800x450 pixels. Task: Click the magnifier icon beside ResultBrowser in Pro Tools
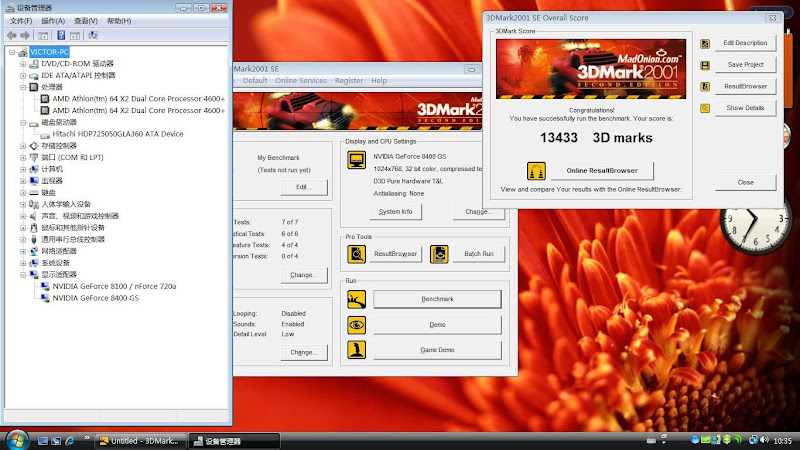point(356,254)
